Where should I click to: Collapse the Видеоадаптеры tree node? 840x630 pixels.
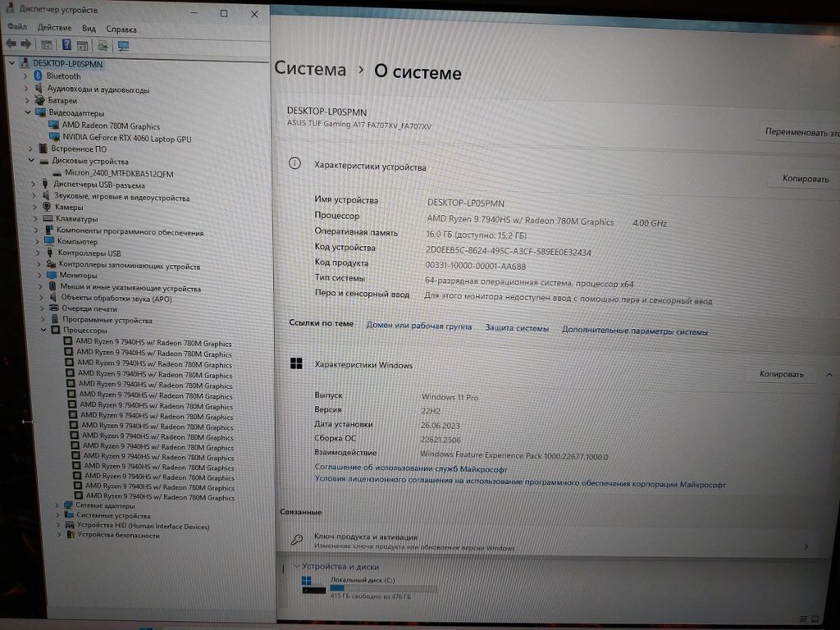[x=28, y=112]
